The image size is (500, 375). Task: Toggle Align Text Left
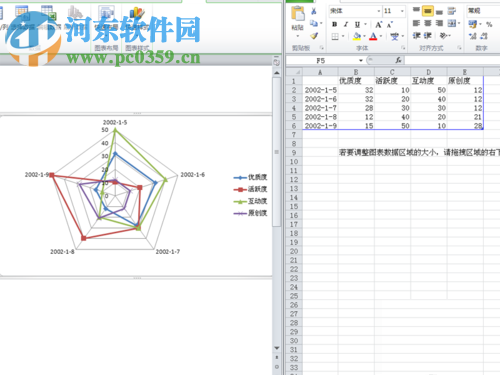click(x=416, y=23)
